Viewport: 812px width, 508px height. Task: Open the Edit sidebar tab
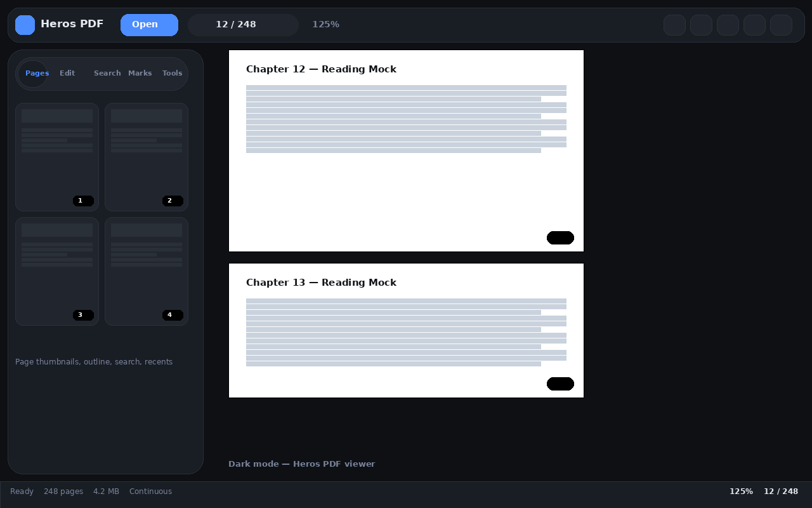pyautogui.click(x=67, y=74)
